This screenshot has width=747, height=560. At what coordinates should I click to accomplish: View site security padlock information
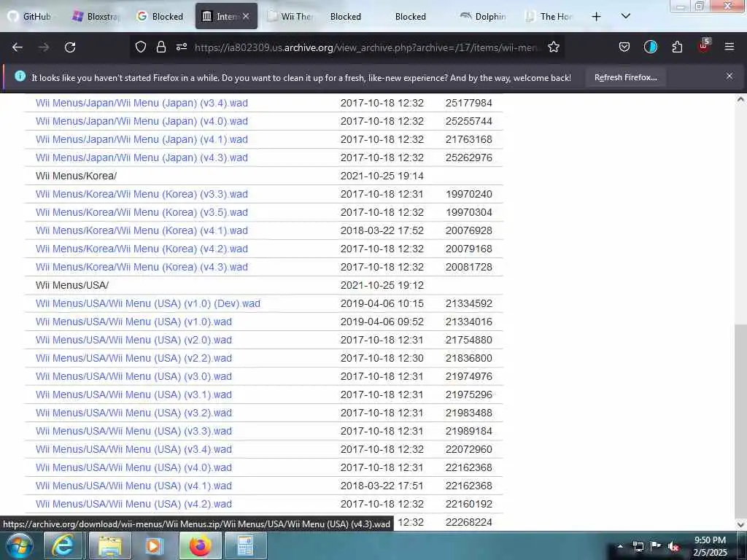tap(161, 47)
